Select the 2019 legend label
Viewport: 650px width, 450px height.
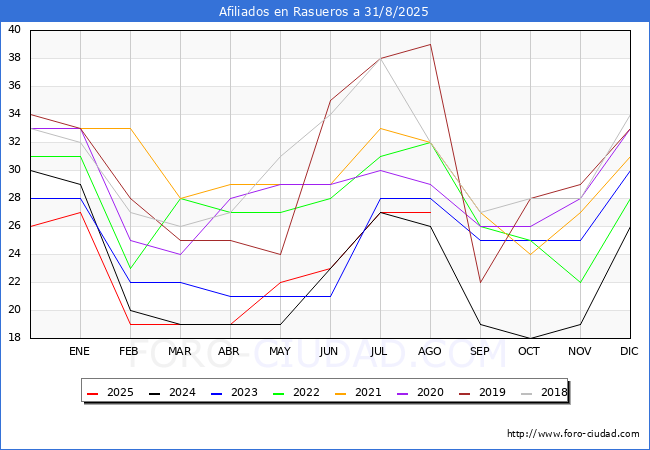click(492, 392)
